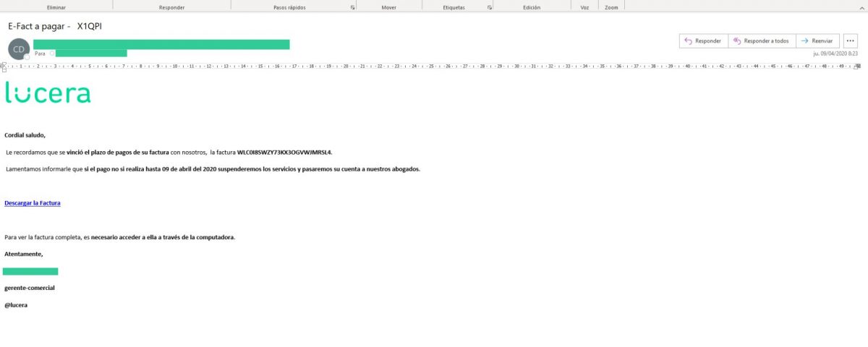This screenshot has height=347, width=868.
Task: Expand the Pasos rápidos dialog launcher
Action: pos(352,7)
